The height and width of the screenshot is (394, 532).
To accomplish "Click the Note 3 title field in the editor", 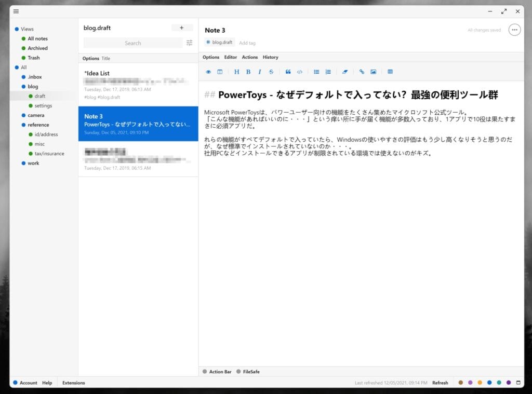I will click(215, 30).
